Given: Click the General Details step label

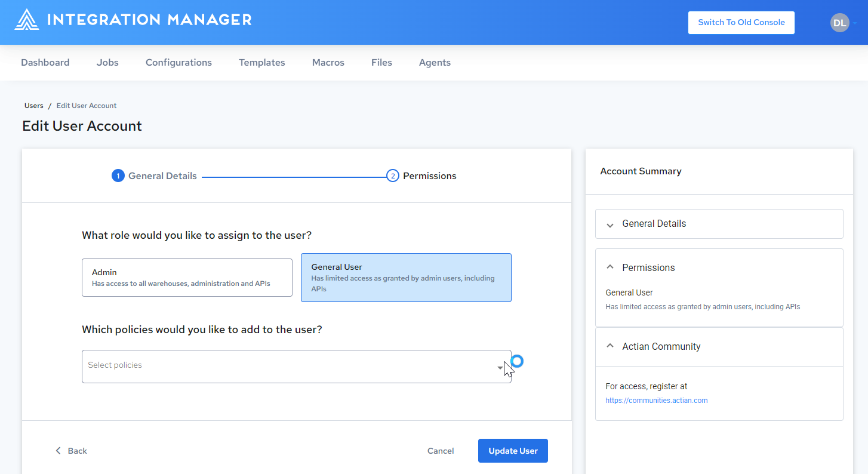Looking at the screenshot, I should (x=162, y=176).
